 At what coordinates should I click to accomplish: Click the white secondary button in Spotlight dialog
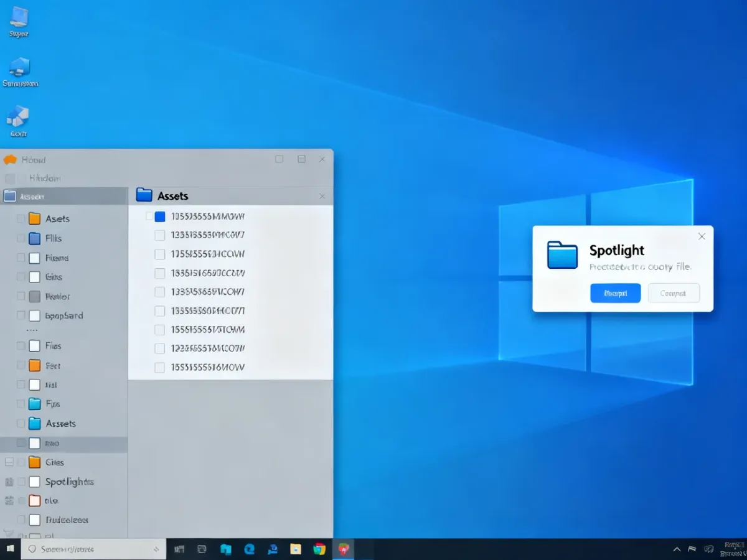coord(674,293)
